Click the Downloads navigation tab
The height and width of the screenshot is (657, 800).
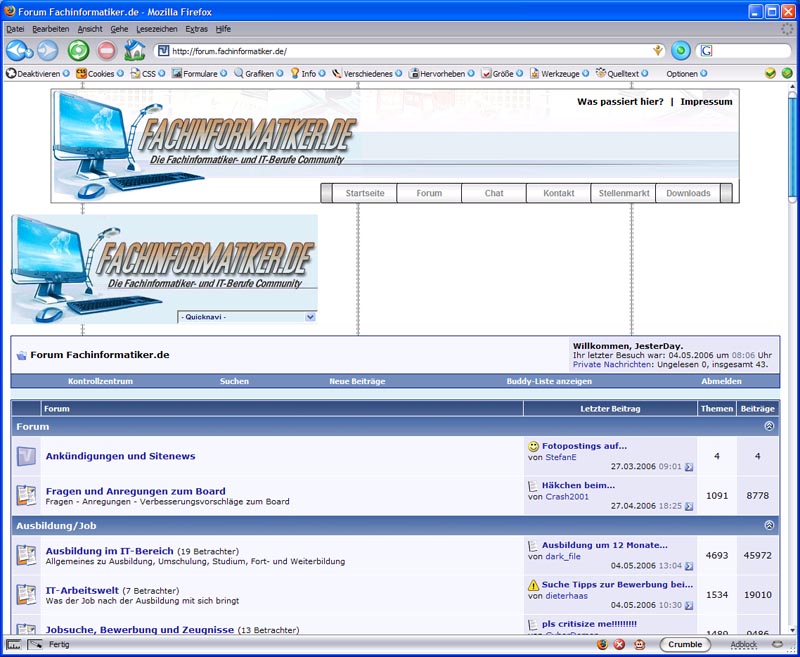click(688, 193)
